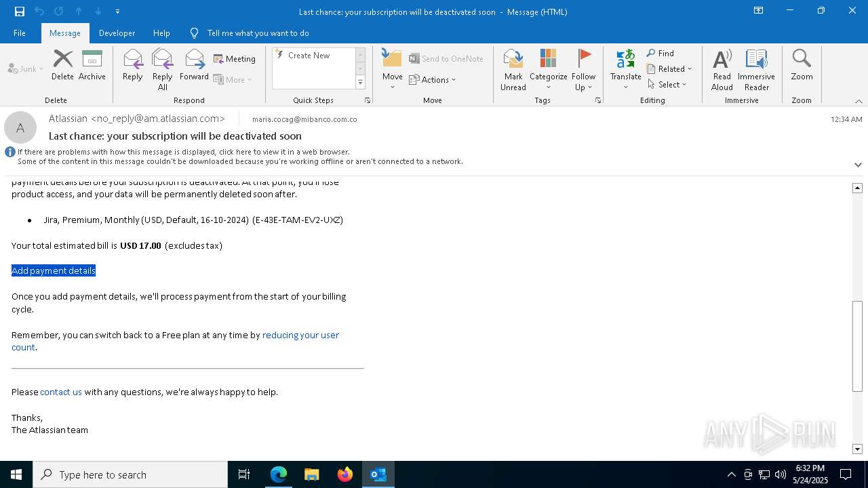Open Immersive Reader
The image size is (868, 488).
(x=756, y=69)
